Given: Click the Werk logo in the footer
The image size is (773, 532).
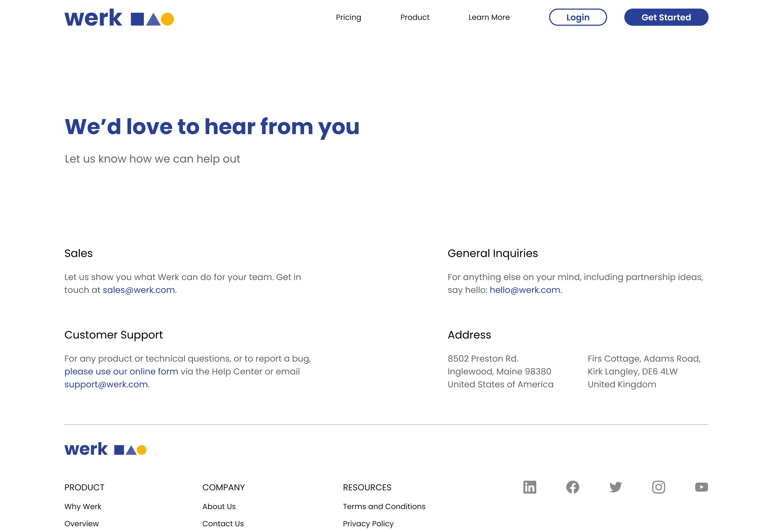Looking at the screenshot, I should pyautogui.click(x=105, y=449).
